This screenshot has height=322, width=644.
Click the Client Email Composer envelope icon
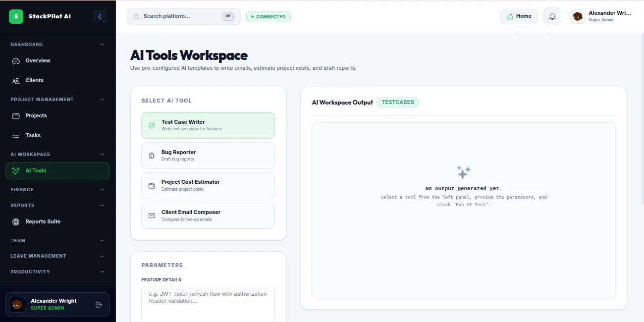coord(152,216)
